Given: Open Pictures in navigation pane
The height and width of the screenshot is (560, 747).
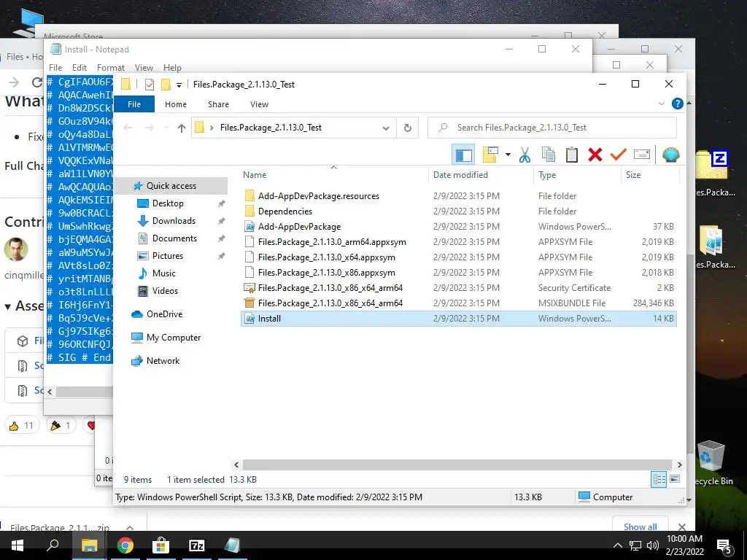Looking at the screenshot, I should pos(167,256).
